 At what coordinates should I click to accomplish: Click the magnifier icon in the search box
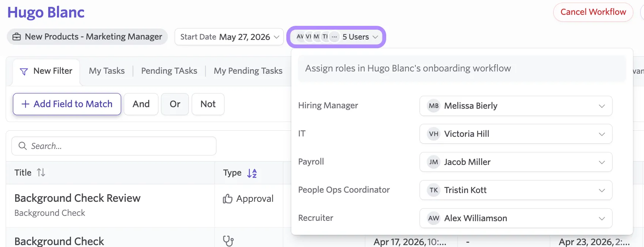23,146
